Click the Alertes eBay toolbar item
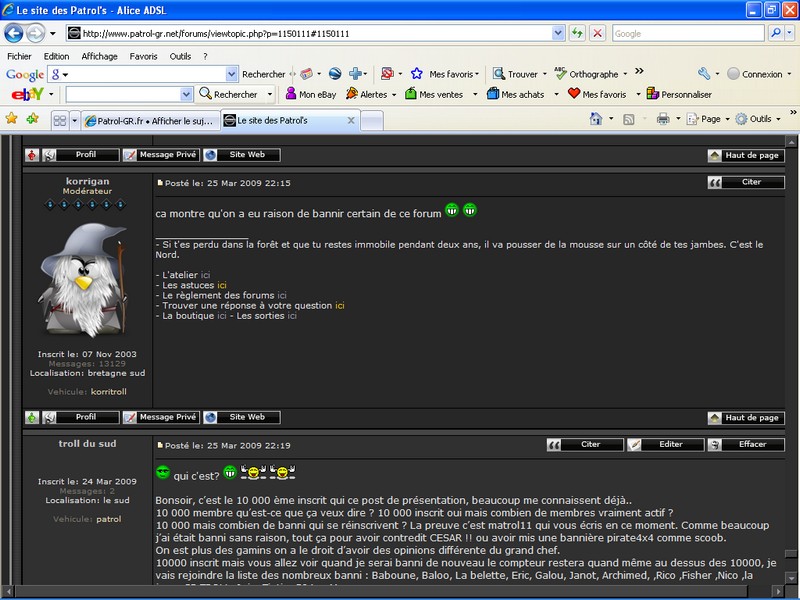 pos(367,94)
